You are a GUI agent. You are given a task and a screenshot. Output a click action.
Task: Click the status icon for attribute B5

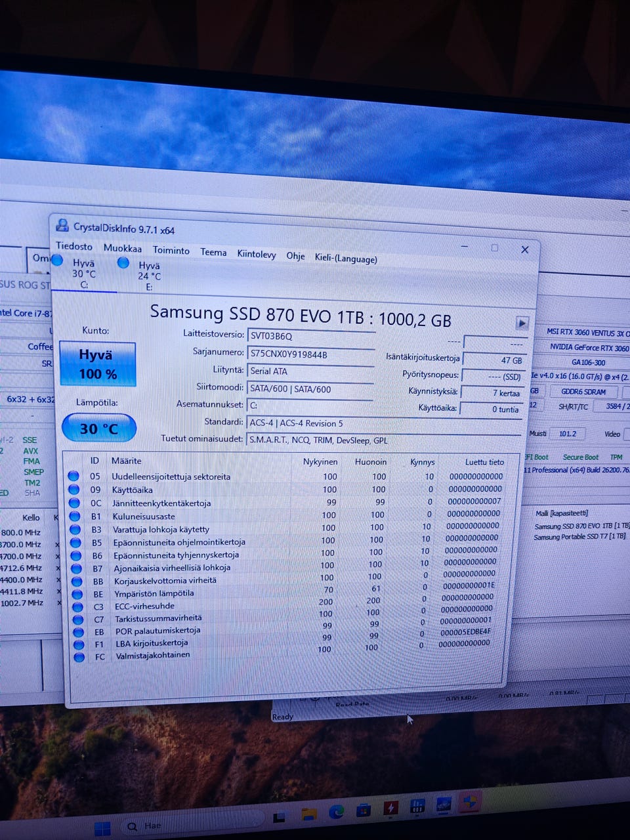point(75,542)
